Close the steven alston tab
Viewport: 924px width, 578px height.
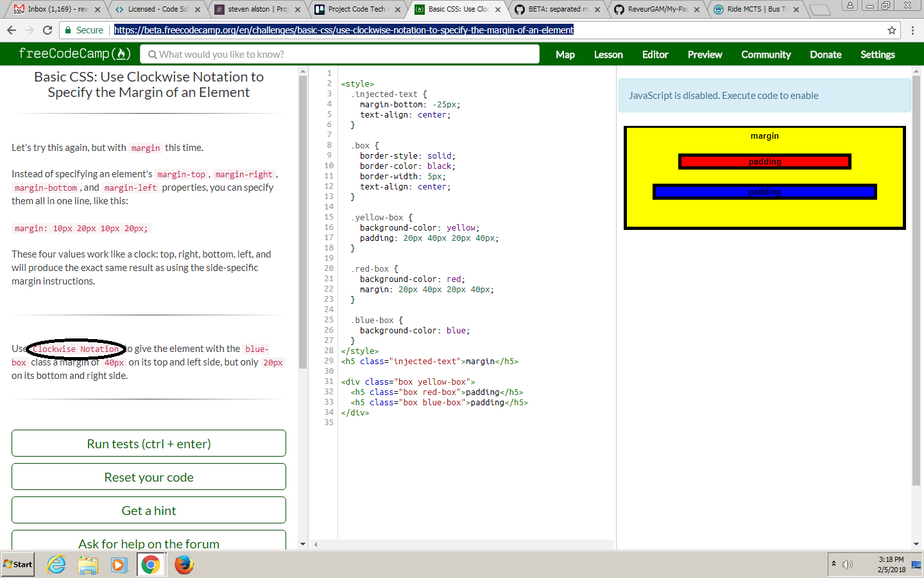pyautogui.click(x=298, y=10)
